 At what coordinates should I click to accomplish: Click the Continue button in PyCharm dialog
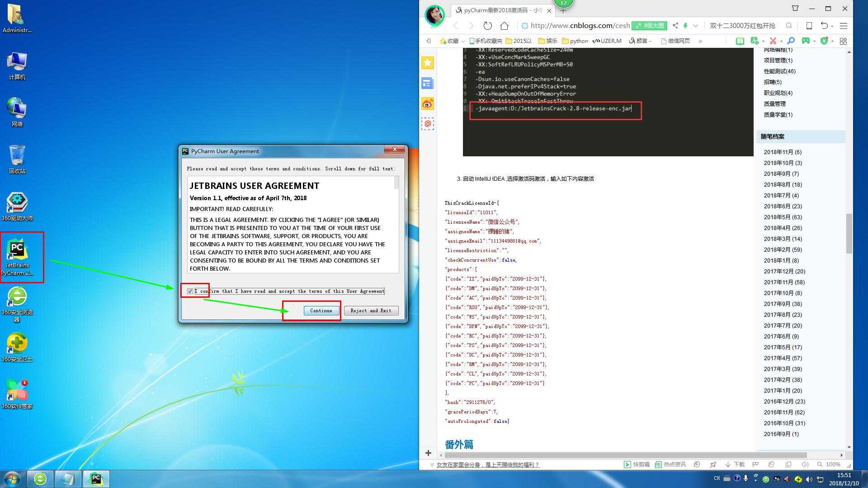(321, 310)
